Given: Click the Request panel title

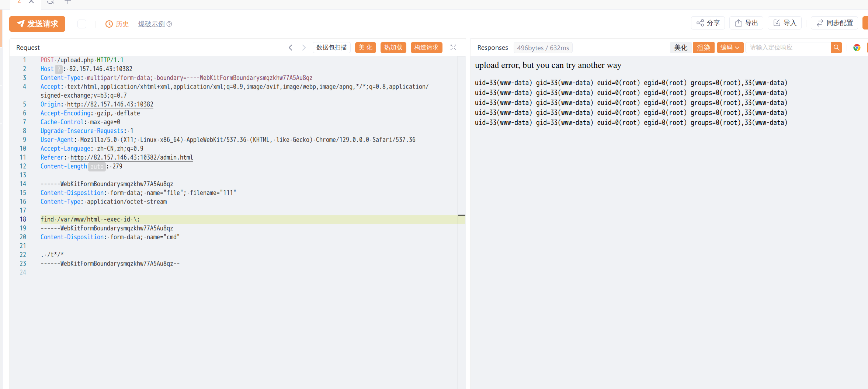Looking at the screenshot, I should [x=28, y=48].
